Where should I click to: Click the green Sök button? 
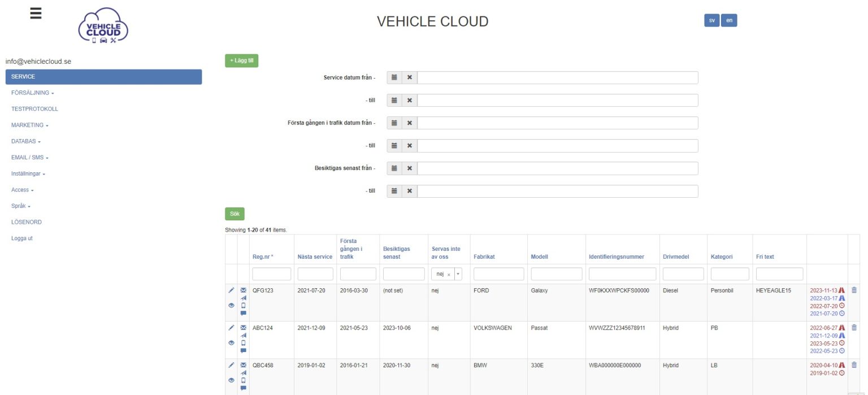click(235, 214)
